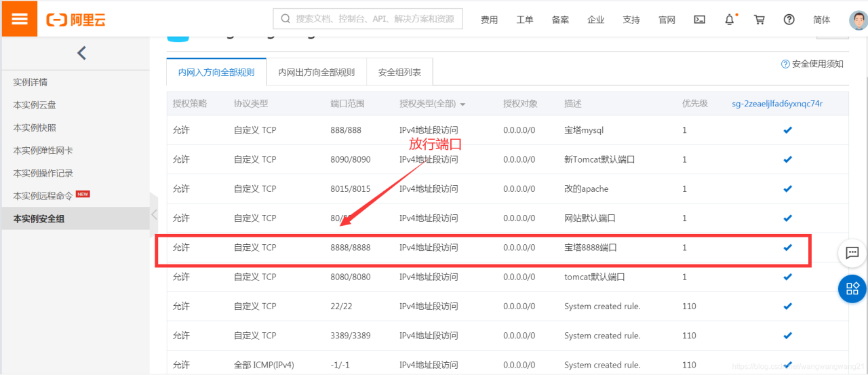
Task: Click the user avatar in top bar
Action: click(859, 20)
